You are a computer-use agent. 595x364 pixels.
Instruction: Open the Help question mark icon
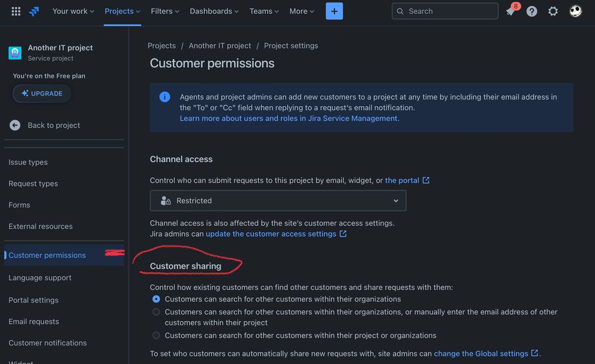532,11
